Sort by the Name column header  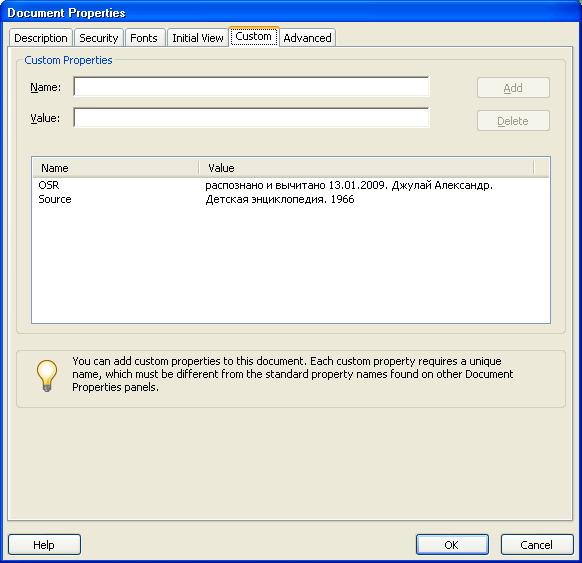115,168
